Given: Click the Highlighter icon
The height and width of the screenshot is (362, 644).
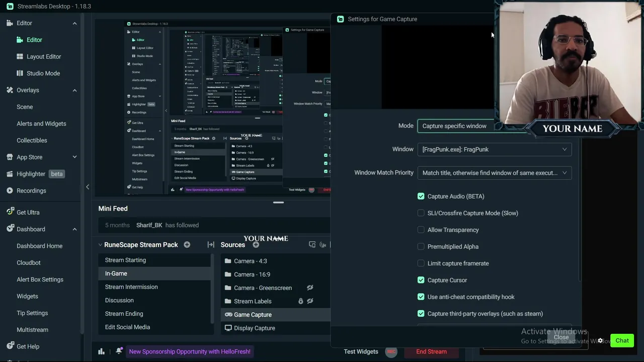Looking at the screenshot, I should coord(10,174).
